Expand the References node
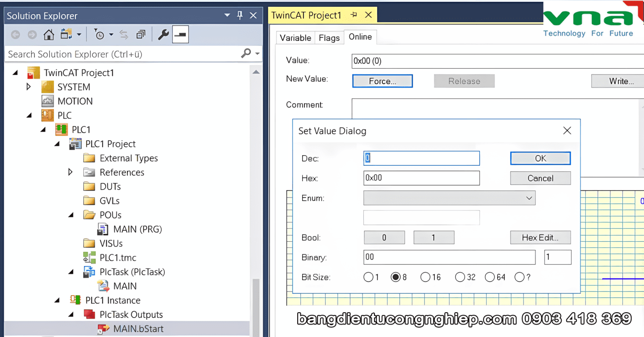 coord(70,172)
